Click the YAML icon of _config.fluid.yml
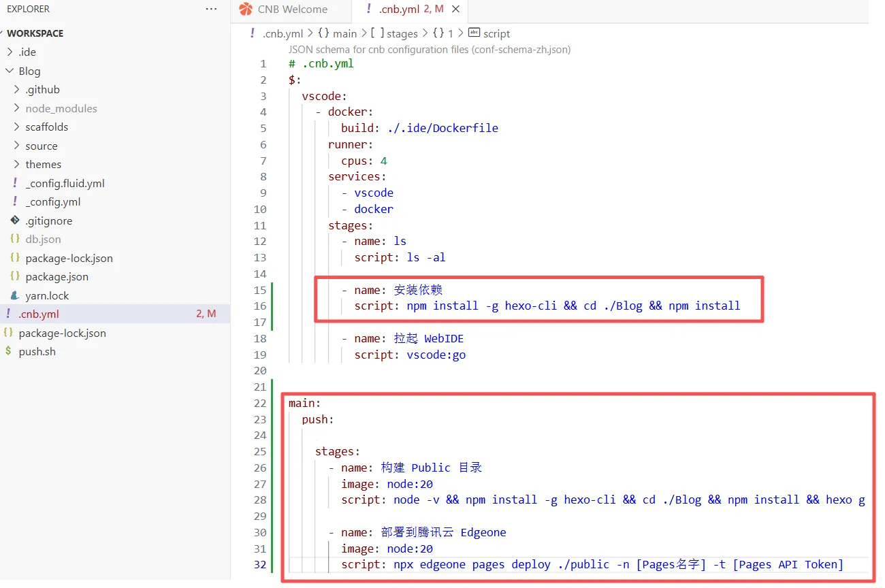 [x=15, y=182]
